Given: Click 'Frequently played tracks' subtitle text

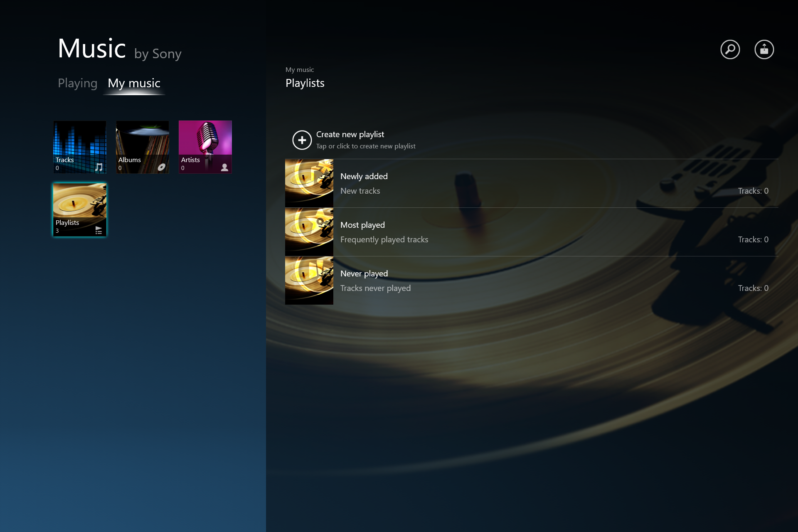Looking at the screenshot, I should click(x=384, y=239).
